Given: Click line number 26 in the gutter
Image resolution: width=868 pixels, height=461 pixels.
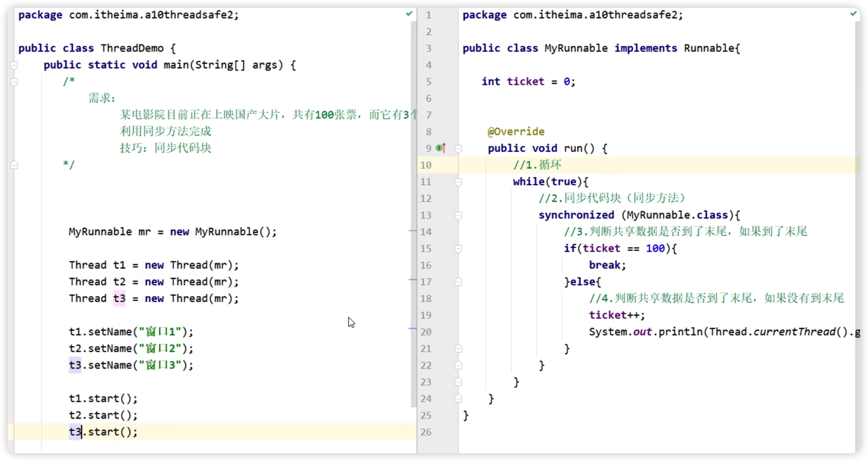Looking at the screenshot, I should [x=426, y=432].
